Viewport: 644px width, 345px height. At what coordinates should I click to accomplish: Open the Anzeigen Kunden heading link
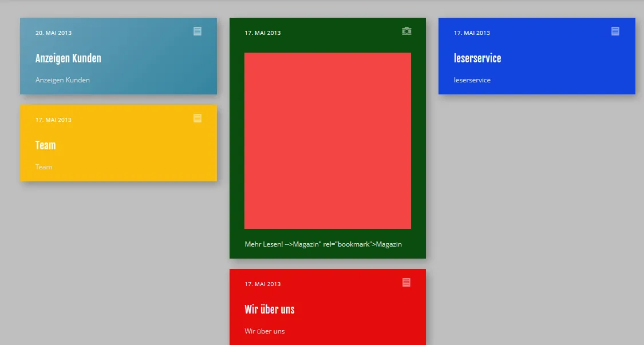(68, 58)
